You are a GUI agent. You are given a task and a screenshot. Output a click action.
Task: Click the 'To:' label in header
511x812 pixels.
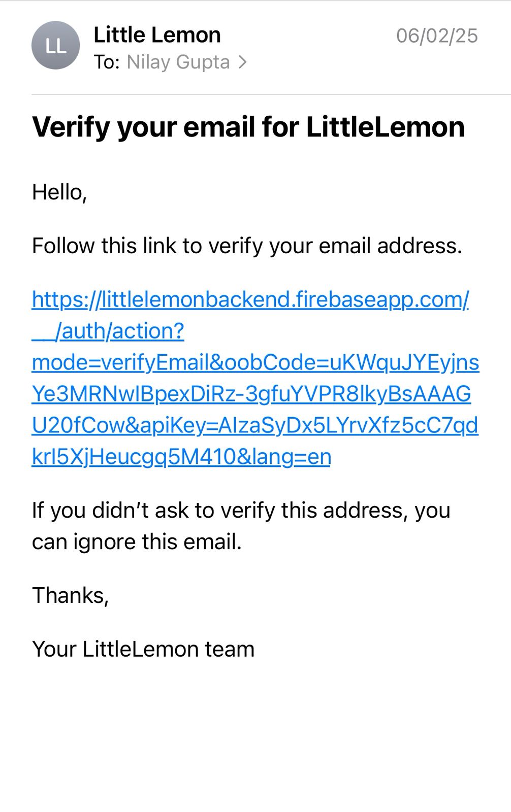107,62
